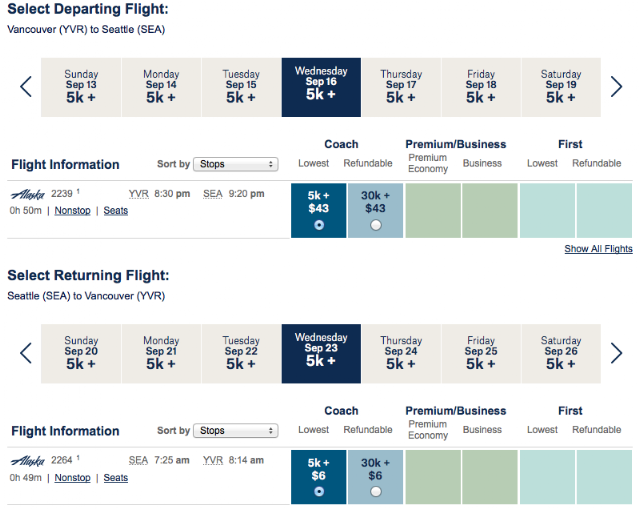Screen dimensions: 640x510
Task: Select 5k + $6 lowest return fare
Action: [x=319, y=477]
